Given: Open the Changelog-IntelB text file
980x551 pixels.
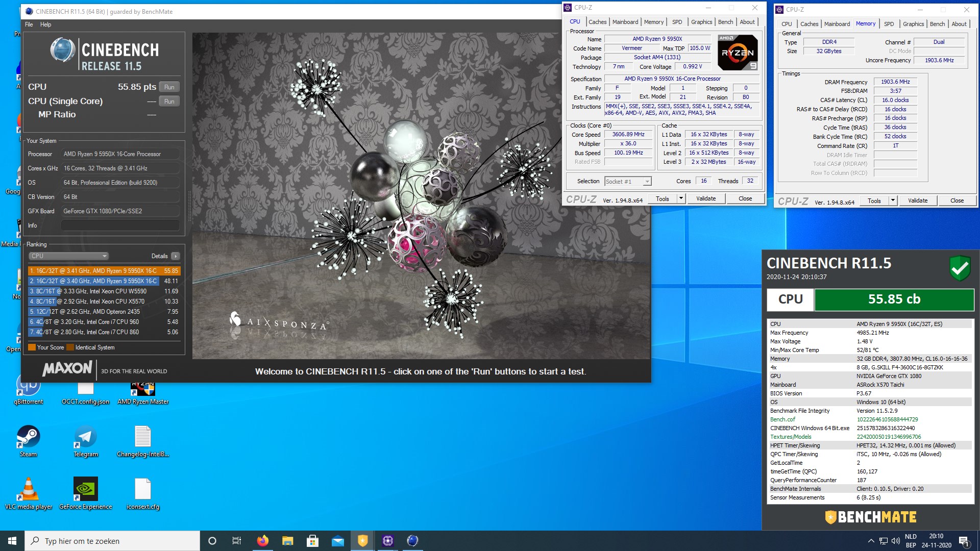Looking at the screenshot, I should coord(143,441).
